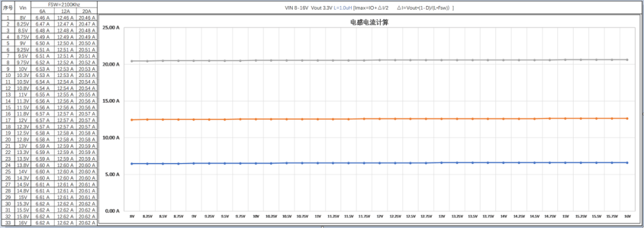Select the blue 6A series line
644x228 pixels.
coord(379,163)
